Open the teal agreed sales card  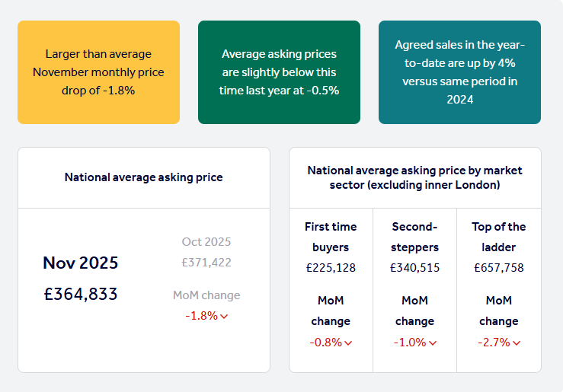(459, 72)
